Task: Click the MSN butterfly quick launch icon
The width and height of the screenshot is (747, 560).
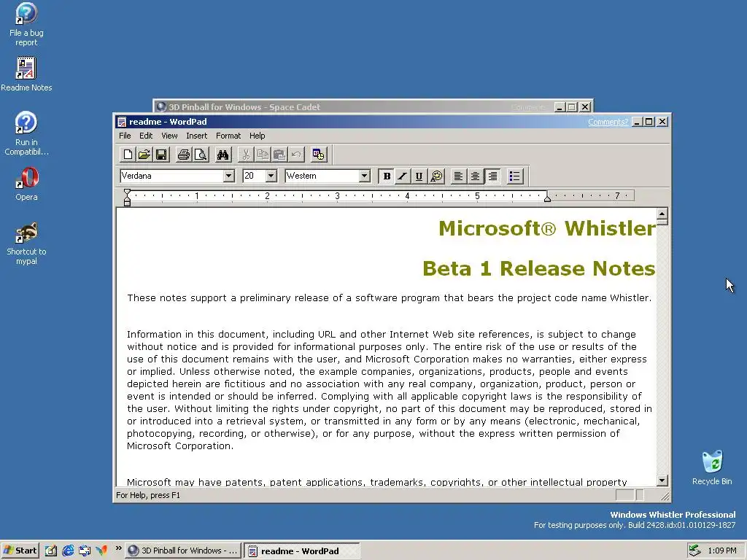Action: [x=101, y=551]
